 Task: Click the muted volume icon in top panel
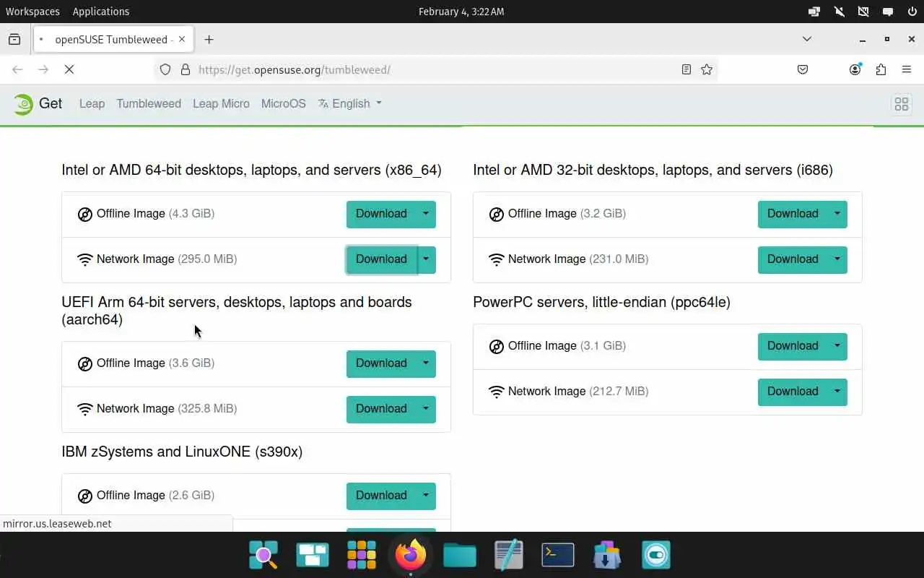tap(839, 12)
